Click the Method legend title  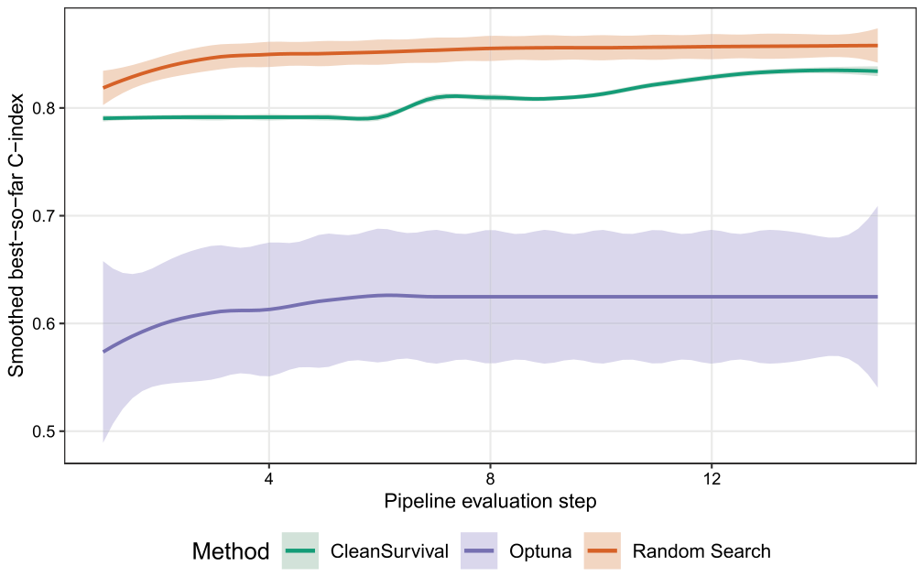[x=231, y=551]
